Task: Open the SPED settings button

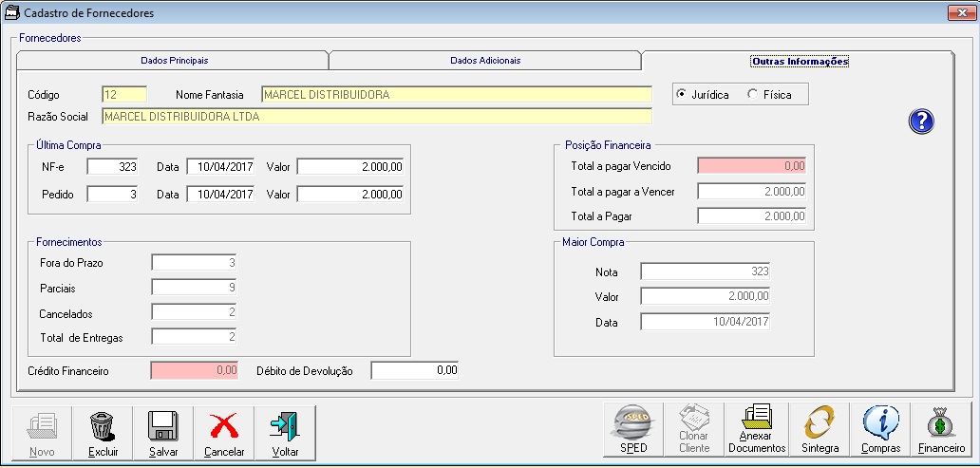Action: tap(633, 431)
